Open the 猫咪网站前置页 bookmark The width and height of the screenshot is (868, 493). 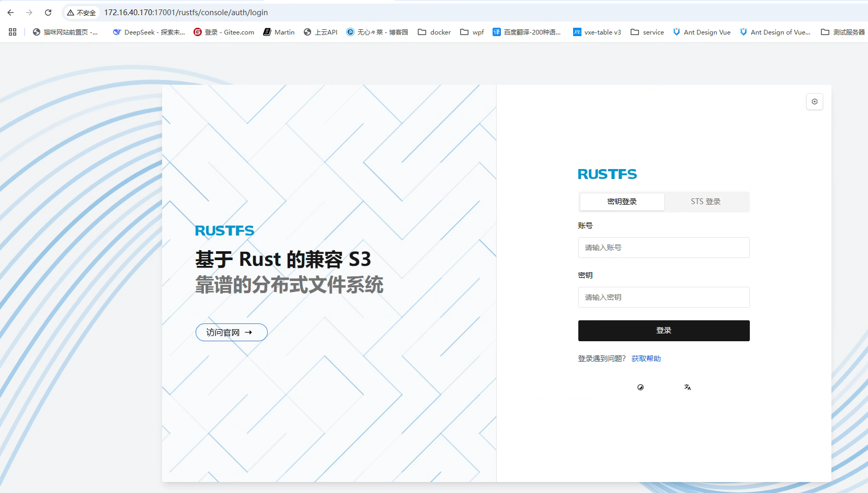tap(65, 32)
